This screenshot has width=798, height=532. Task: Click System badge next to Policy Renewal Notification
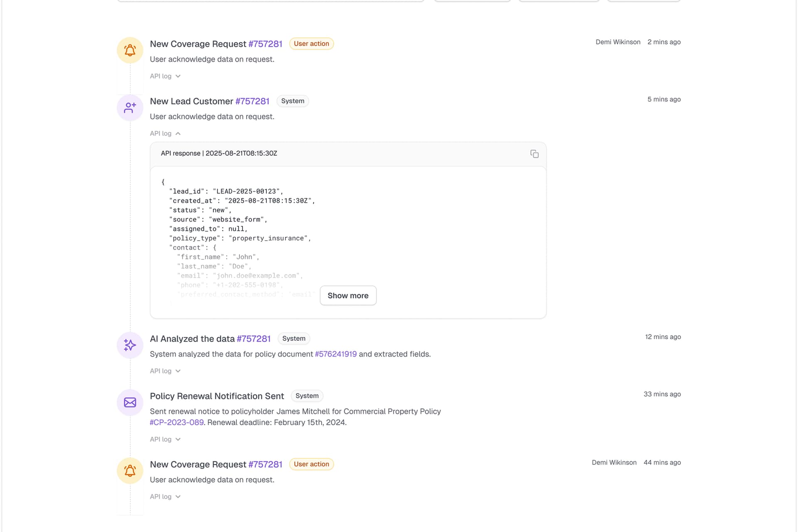(x=307, y=396)
